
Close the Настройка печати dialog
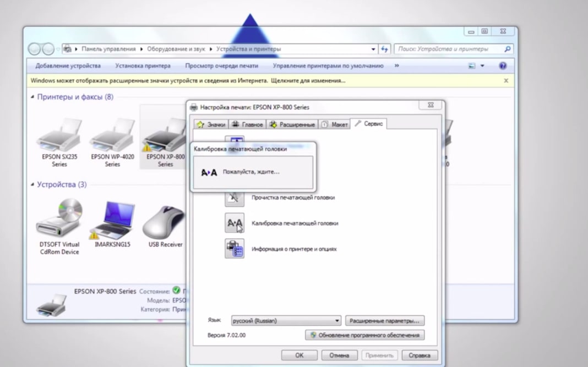click(x=431, y=105)
